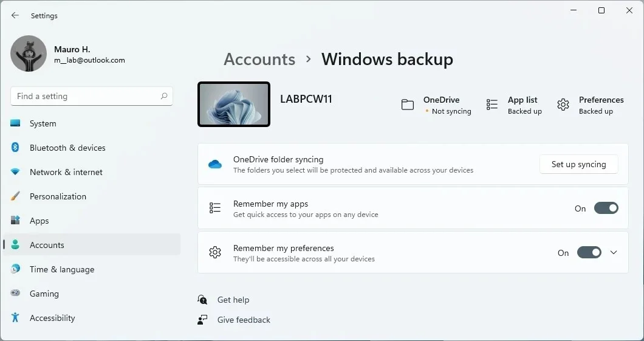Open System settings category
The image size is (644, 341).
[x=43, y=123]
